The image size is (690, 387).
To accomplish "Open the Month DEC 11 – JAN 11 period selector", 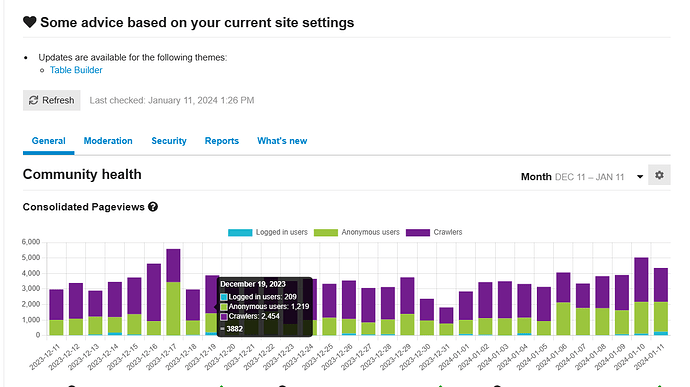I will coord(582,177).
